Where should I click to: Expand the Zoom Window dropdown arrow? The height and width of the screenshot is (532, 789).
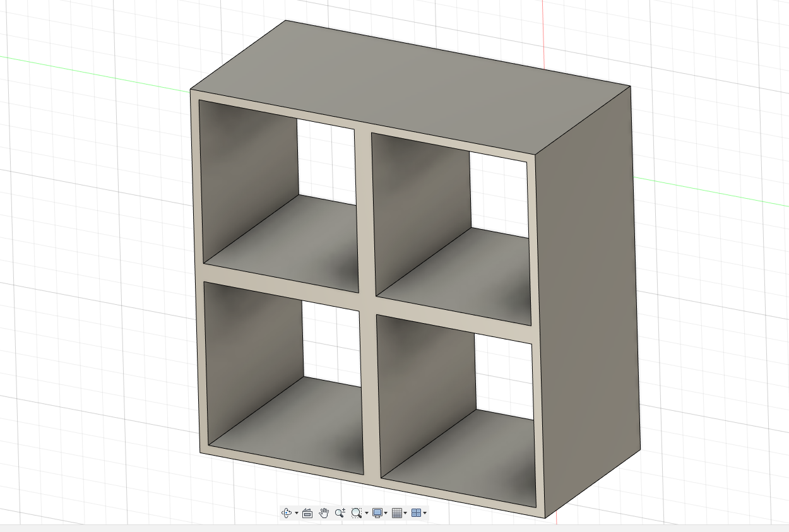click(x=367, y=513)
